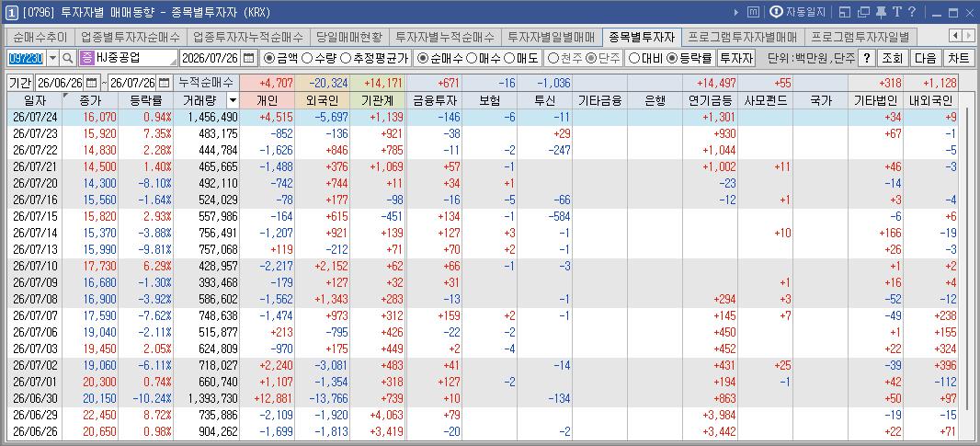This screenshot has width=980, height=446.
Task: Click the +14,497 pension cumulative total
Action: pos(710,83)
